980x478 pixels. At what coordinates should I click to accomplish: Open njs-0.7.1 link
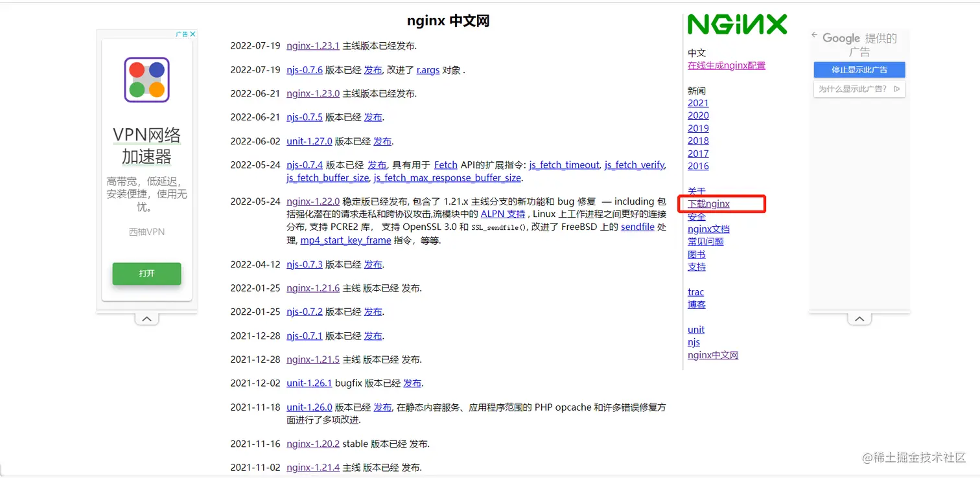click(x=305, y=336)
